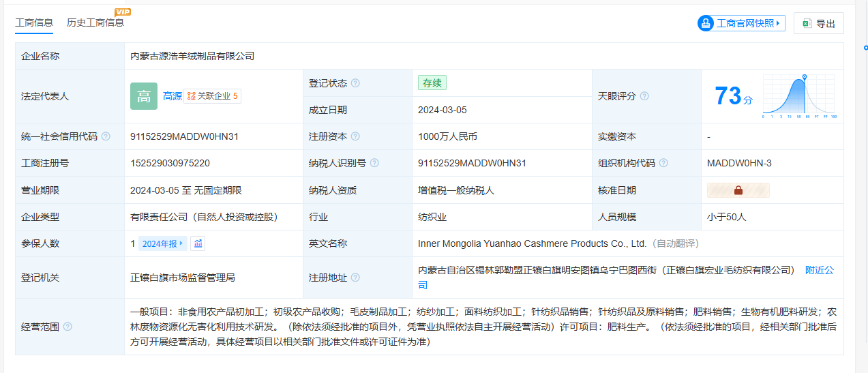Click English name Inner Mongolia Yuanhao Cashmere Products
The image size is (868, 373).
point(532,243)
